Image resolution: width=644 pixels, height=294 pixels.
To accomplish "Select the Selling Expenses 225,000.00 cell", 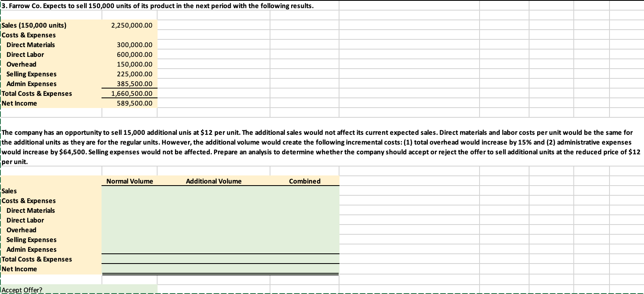I will click(130, 74).
